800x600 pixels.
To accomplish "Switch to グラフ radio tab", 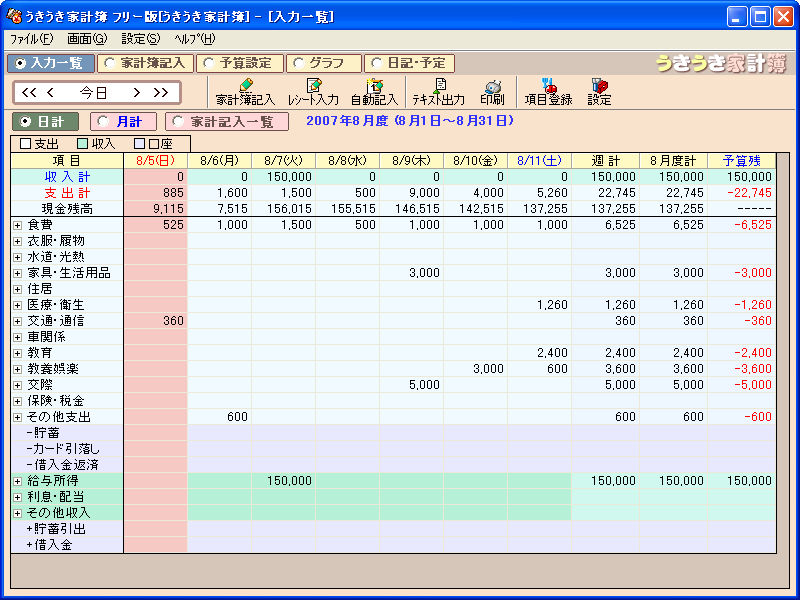I will [323, 63].
